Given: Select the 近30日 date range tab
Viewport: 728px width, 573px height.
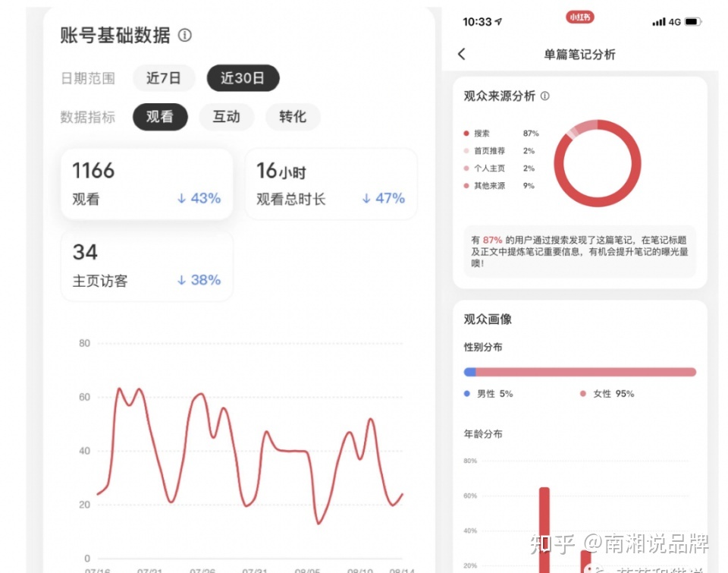Looking at the screenshot, I should [243, 77].
